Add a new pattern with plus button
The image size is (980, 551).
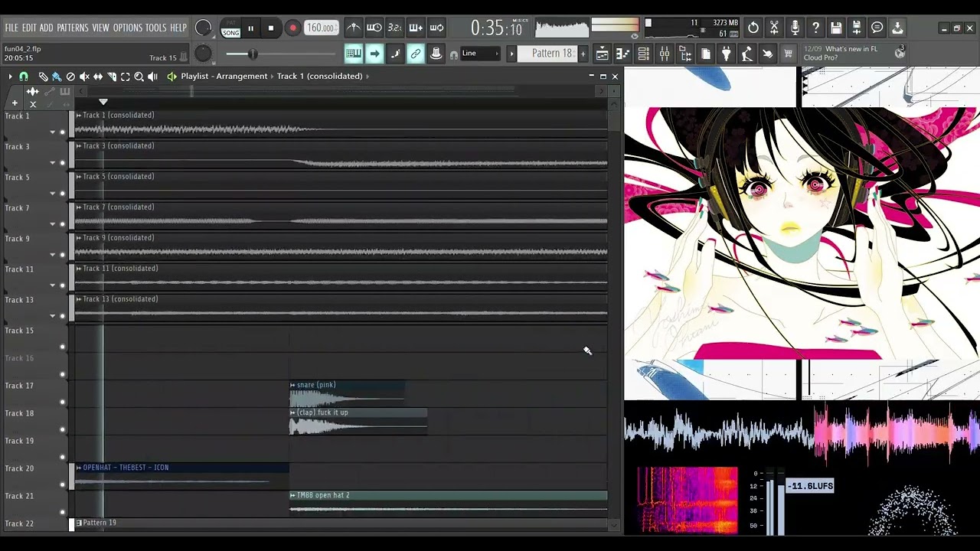(583, 54)
